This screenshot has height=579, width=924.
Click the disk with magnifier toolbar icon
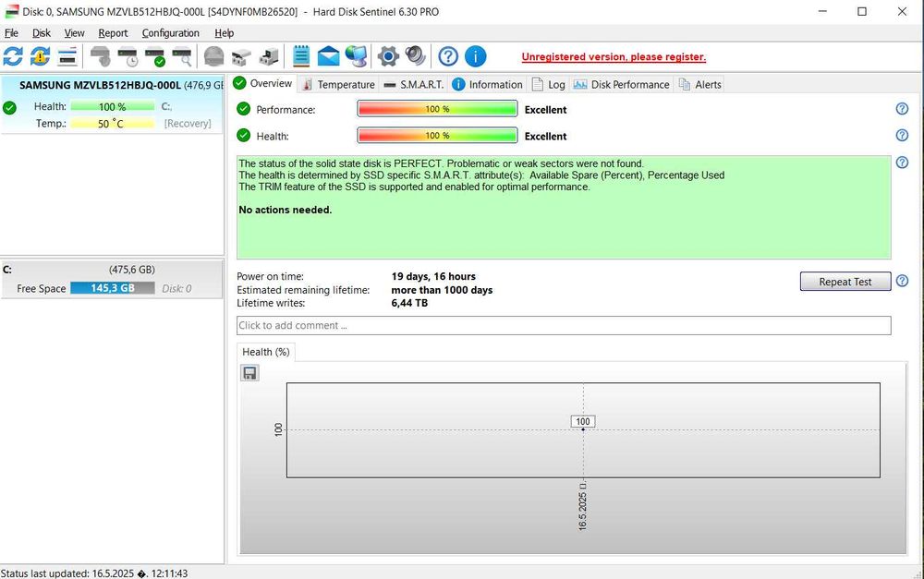182,56
